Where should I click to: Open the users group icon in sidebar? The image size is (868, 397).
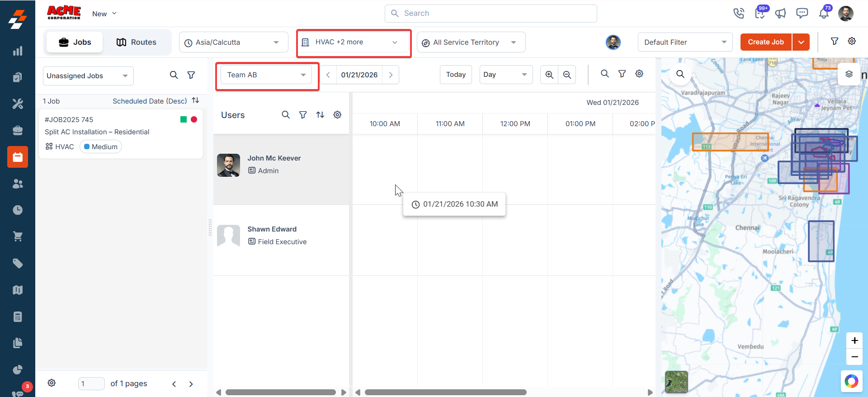tap(18, 184)
